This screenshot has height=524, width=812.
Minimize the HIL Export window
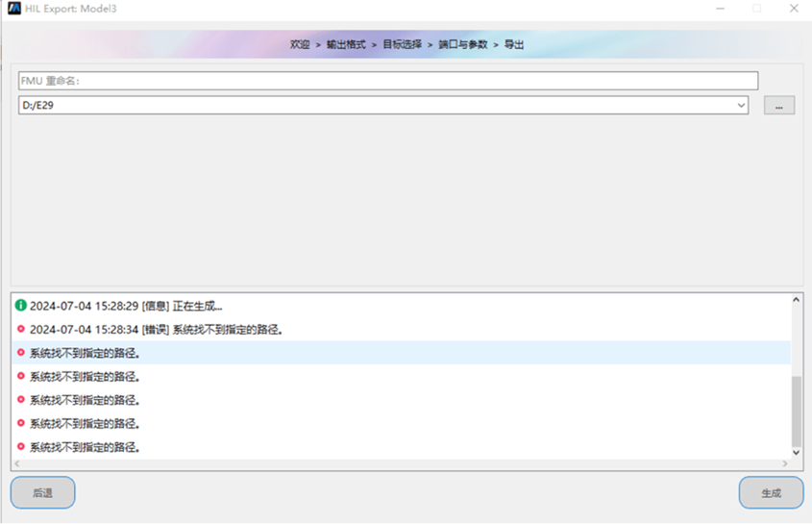point(721,9)
